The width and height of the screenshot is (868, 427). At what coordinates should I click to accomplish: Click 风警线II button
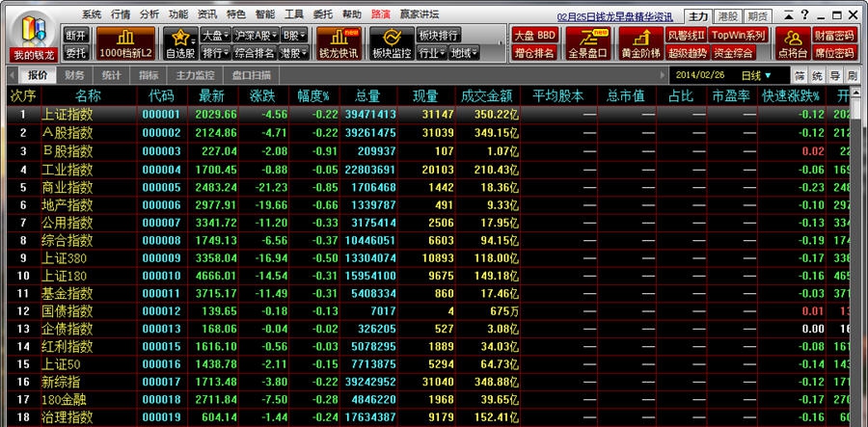pyautogui.click(x=687, y=36)
